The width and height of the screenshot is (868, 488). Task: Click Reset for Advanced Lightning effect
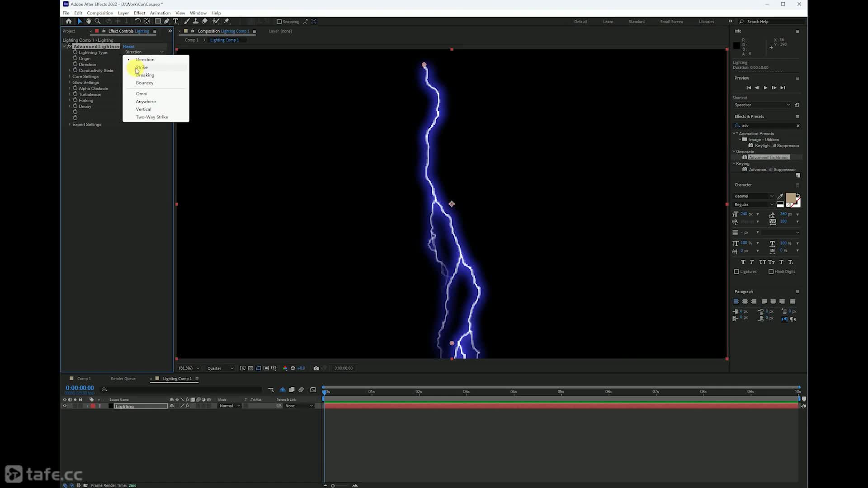click(128, 47)
